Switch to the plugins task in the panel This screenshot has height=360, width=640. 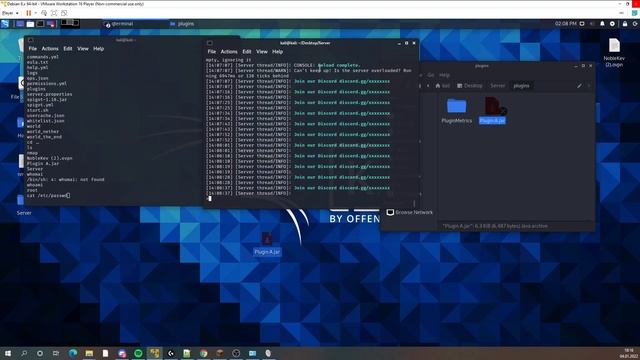coord(182,24)
